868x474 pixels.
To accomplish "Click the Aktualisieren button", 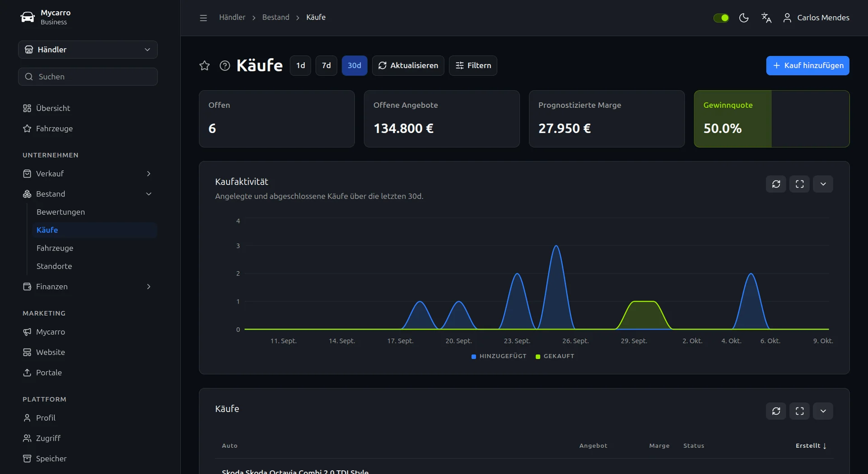I will point(408,66).
